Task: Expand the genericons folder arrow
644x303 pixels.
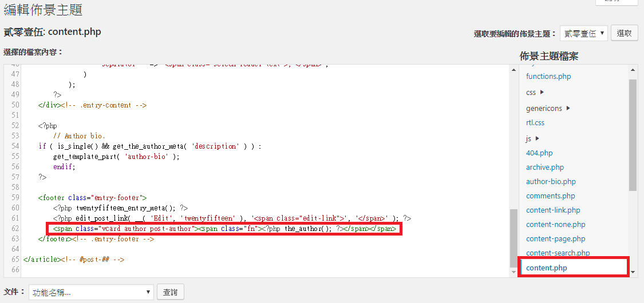Action: tap(568, 108)
